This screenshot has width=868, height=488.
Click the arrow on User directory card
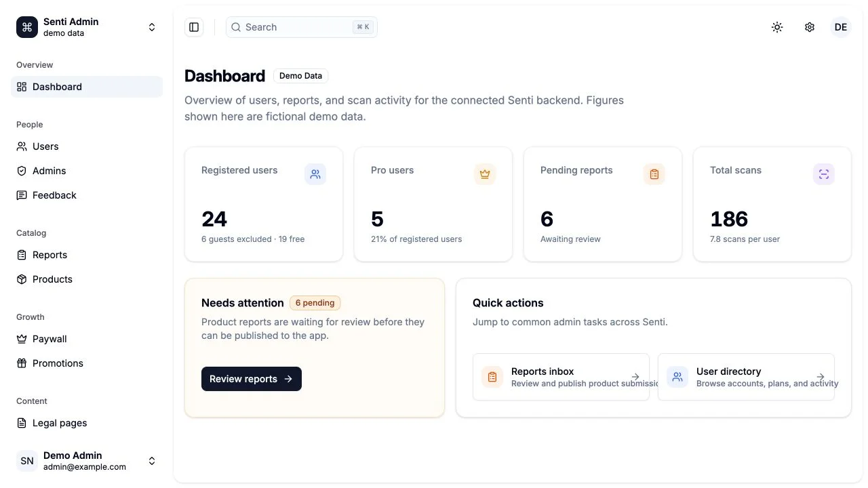[x=821, y=377]
